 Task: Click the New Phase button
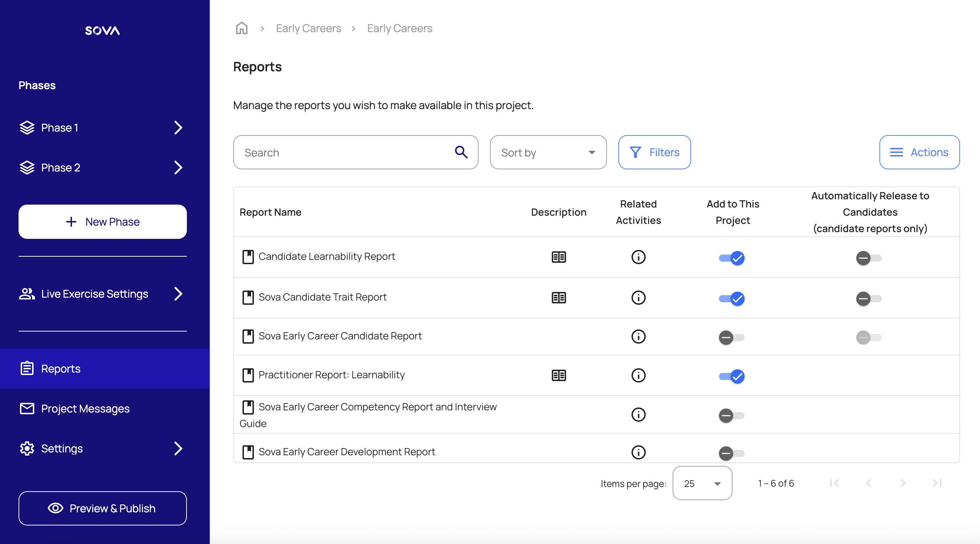(103, 222)
